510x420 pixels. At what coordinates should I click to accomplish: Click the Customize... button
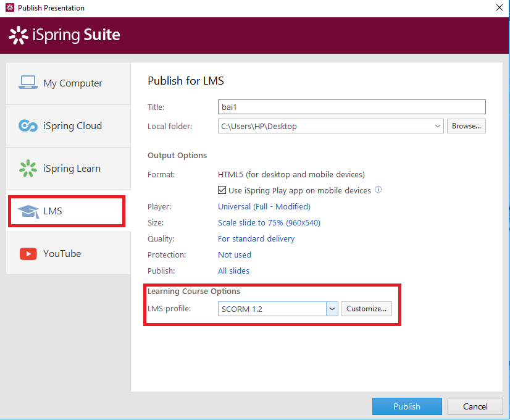pyautogui.click(x=366, y=309)
